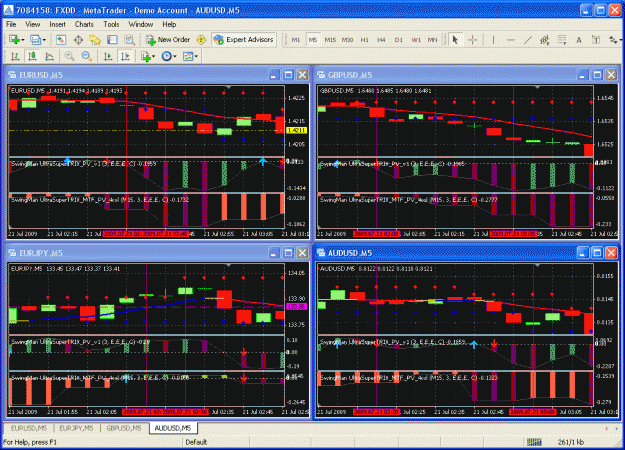Image resolution: width=625 pixels, height=450 pixels.
Task: Maximize the GBPUSD,M5 chart window
Action: 597,75
